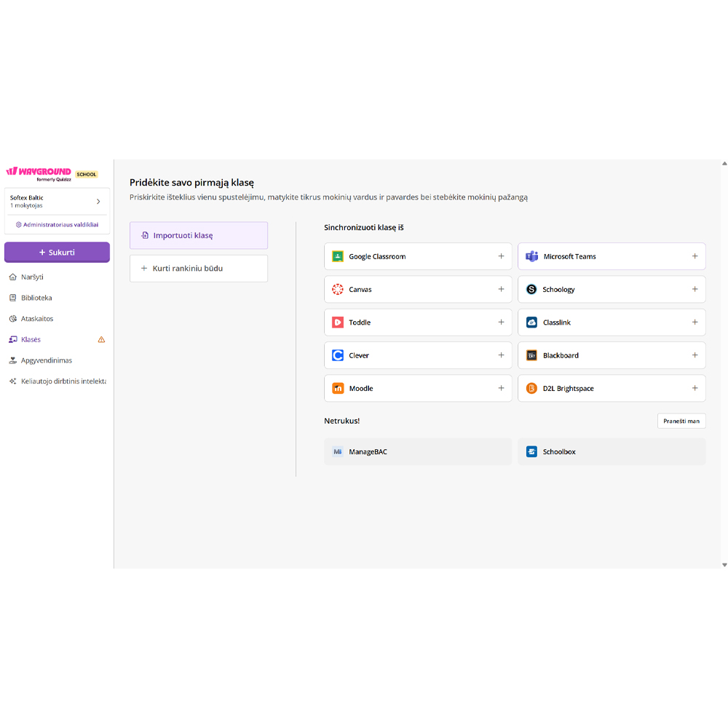Click the SCHOOL badge

(x=87, y=175)
